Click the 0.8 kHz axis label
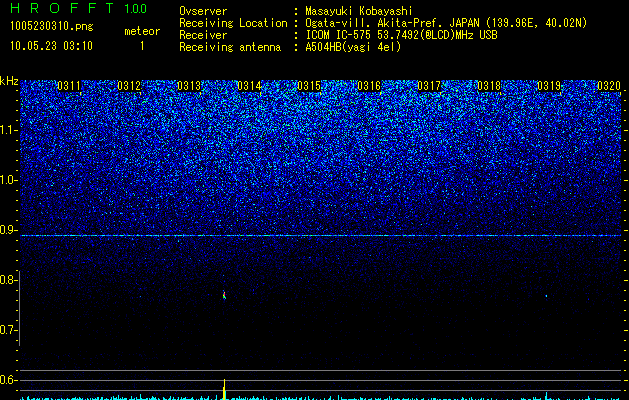The image size is (629, 400). [8, 280]
